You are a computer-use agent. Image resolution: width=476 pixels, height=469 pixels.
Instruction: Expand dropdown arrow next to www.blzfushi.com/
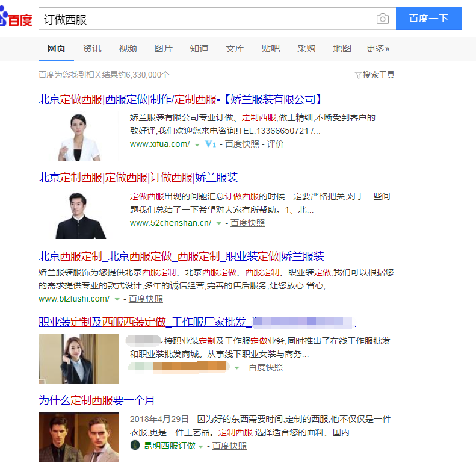pos(117,299)
